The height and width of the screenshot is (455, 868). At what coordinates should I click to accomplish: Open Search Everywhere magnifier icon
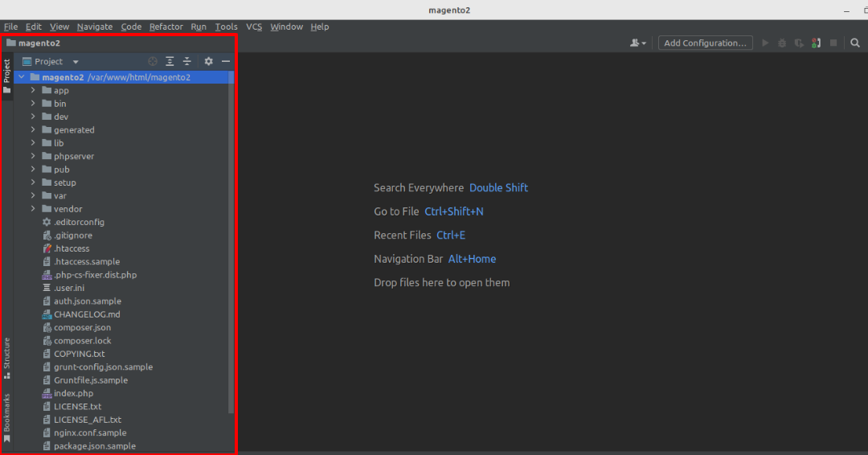855,43
